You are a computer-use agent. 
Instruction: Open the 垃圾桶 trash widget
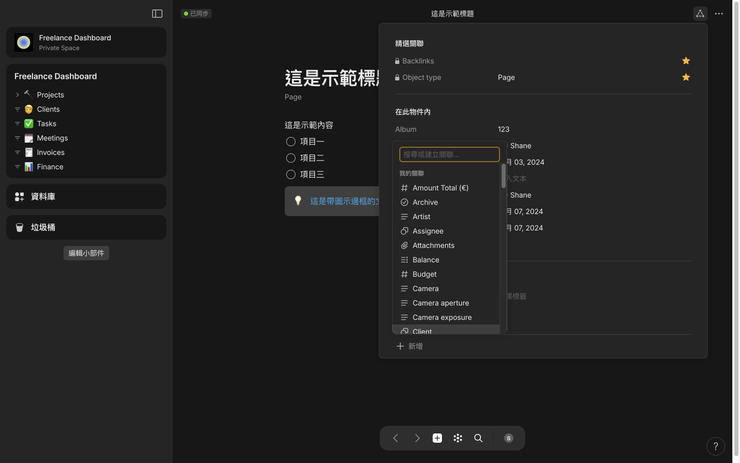point(86,227)
